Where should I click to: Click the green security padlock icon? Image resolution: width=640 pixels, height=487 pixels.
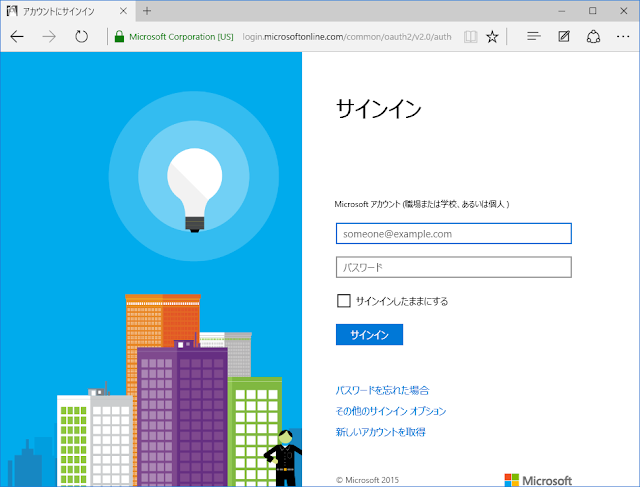[x=119, y=37]
